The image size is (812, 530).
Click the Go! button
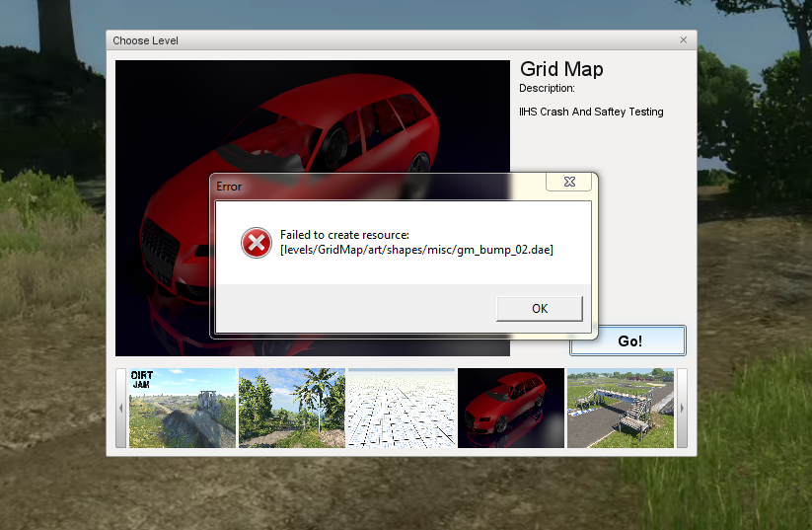(x=628, y=341)
